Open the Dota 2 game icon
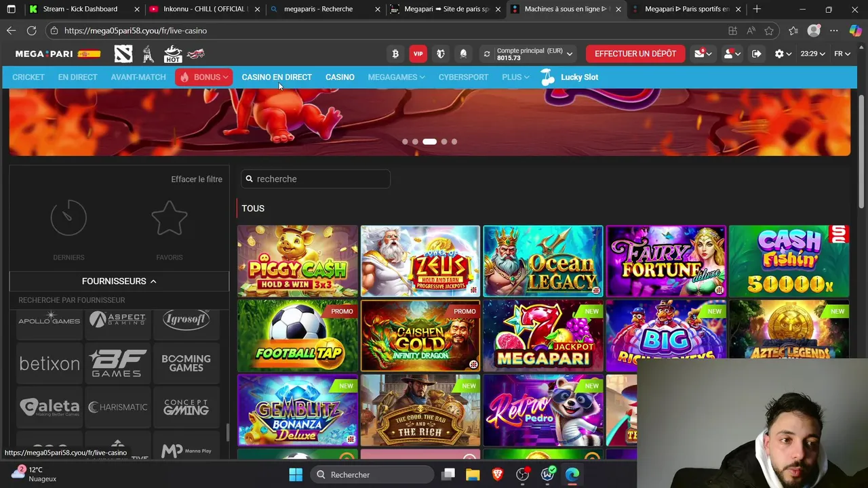 pos(123,54)
